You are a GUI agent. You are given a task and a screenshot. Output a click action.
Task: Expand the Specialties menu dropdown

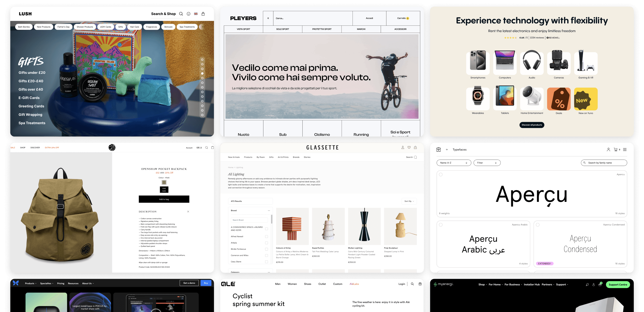click(47, 283)
